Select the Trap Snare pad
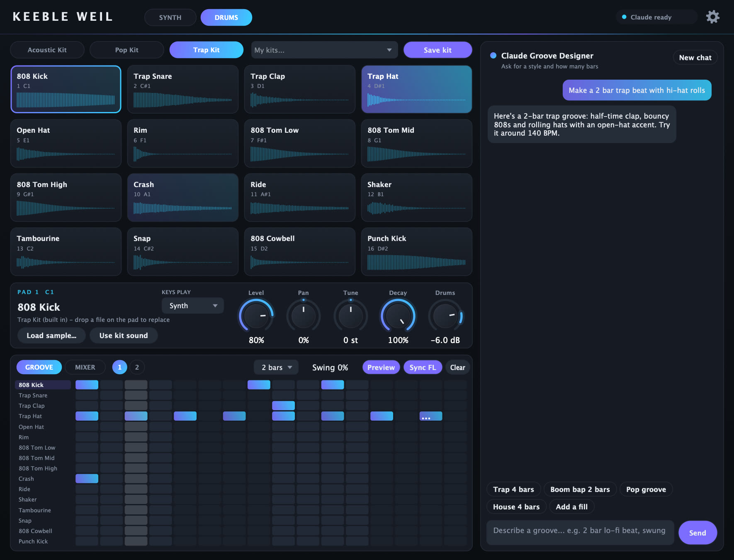This screenshot has height=560, width=734. point(183,89)
